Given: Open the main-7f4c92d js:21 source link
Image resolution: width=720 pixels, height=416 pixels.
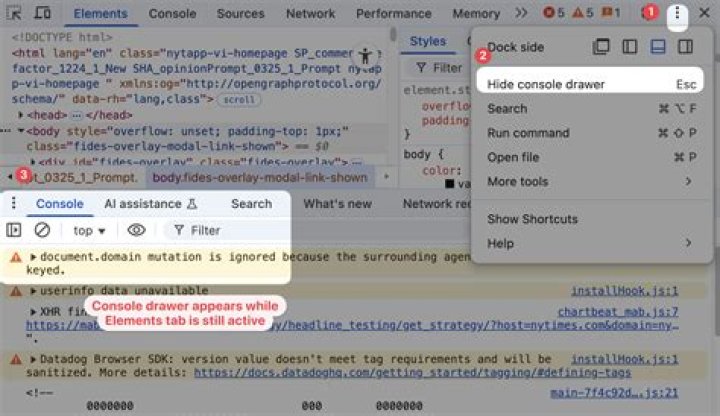Looking at the screenshot, I should (614, 393).
